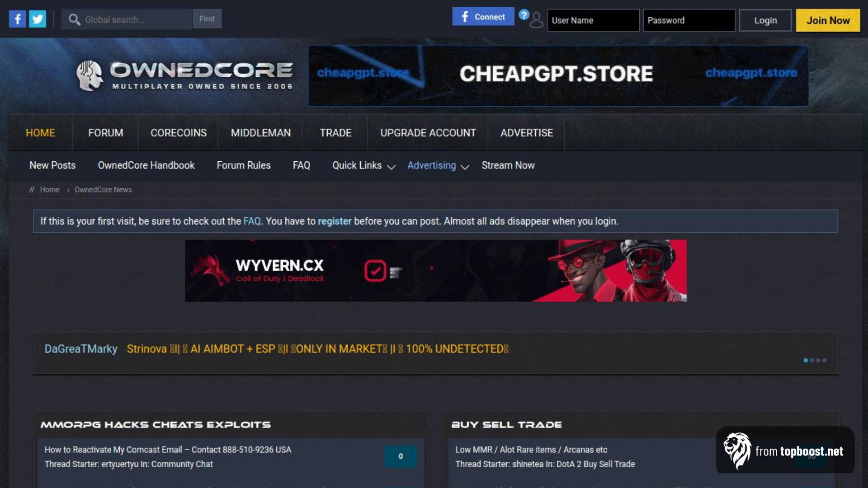Click the blue help question mark icon
The width and height of the screenshot is (868, 488).
tap(524, 15)
